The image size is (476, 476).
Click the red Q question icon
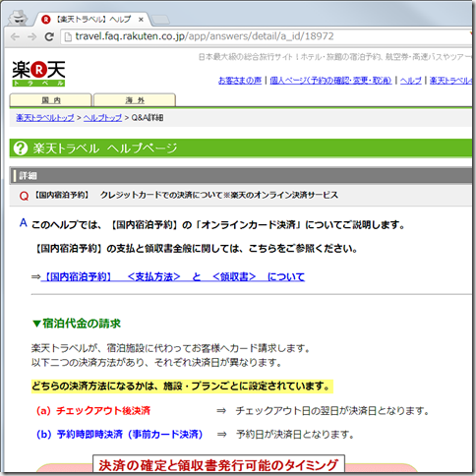pos(24,196)
